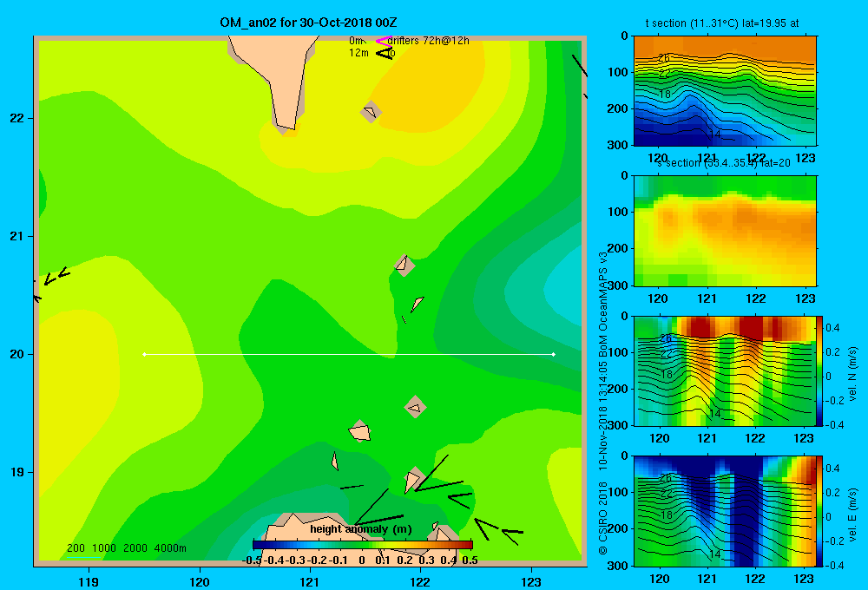
Task: Click longitude tick label 119 on main map
Action: pos(89,581)
